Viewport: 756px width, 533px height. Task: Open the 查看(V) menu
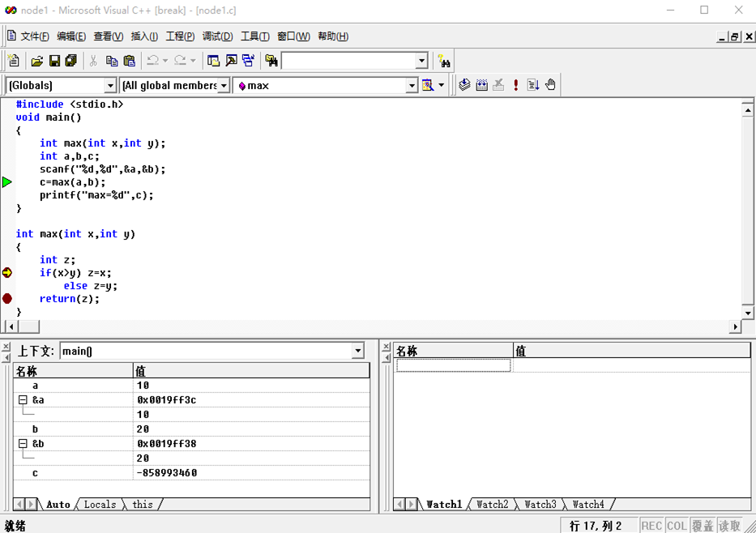coord(108,36)
